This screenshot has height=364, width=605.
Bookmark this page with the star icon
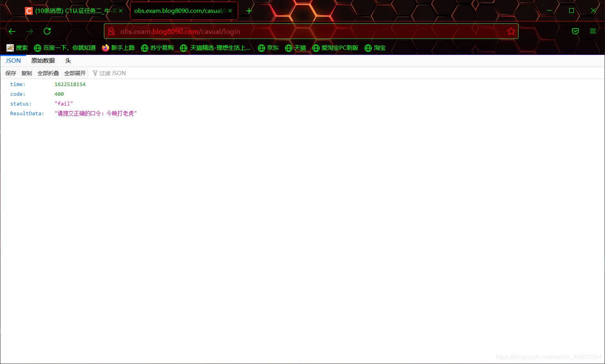[x=511, y=31]
